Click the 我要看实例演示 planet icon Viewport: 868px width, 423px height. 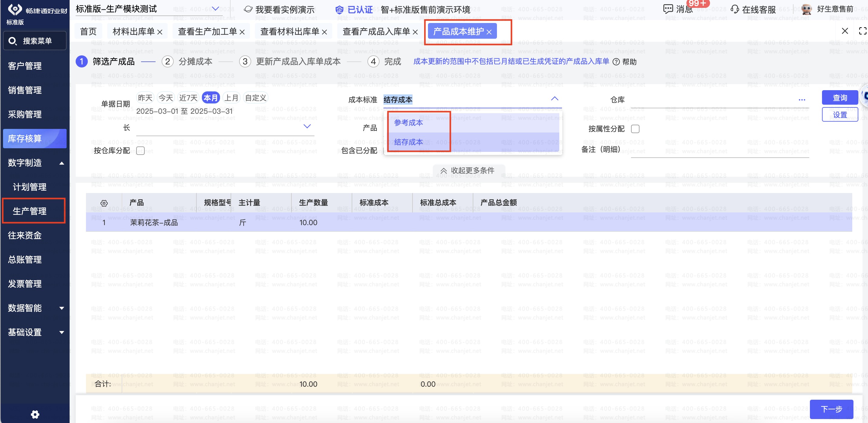click(x=248, y=9)
